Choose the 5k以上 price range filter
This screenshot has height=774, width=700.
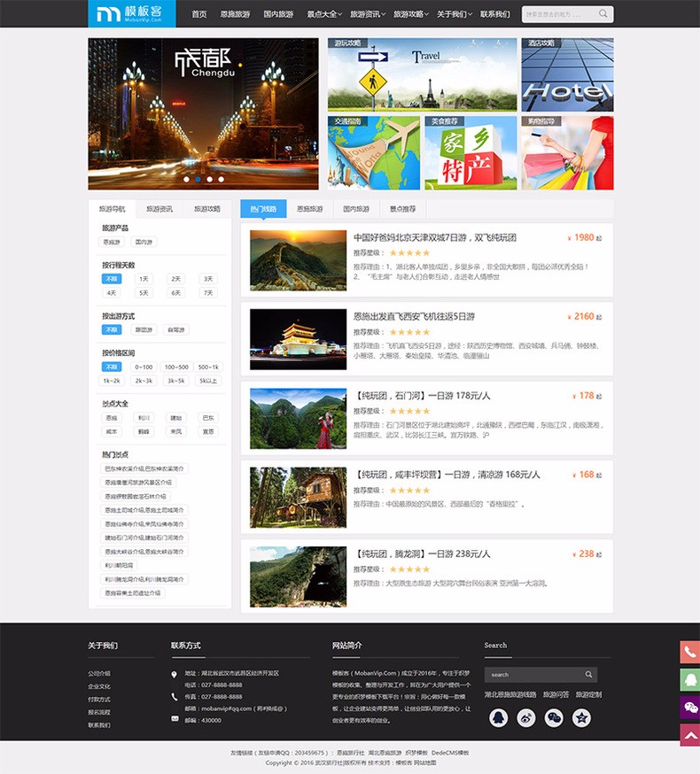208,381
